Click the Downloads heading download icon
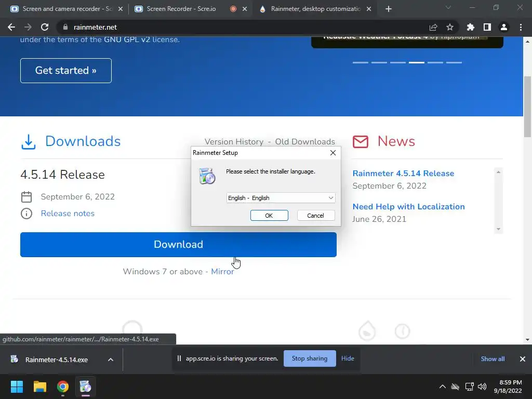Image resolution: width=532 pixels, height=399 pixels. (x=29, y=141)
